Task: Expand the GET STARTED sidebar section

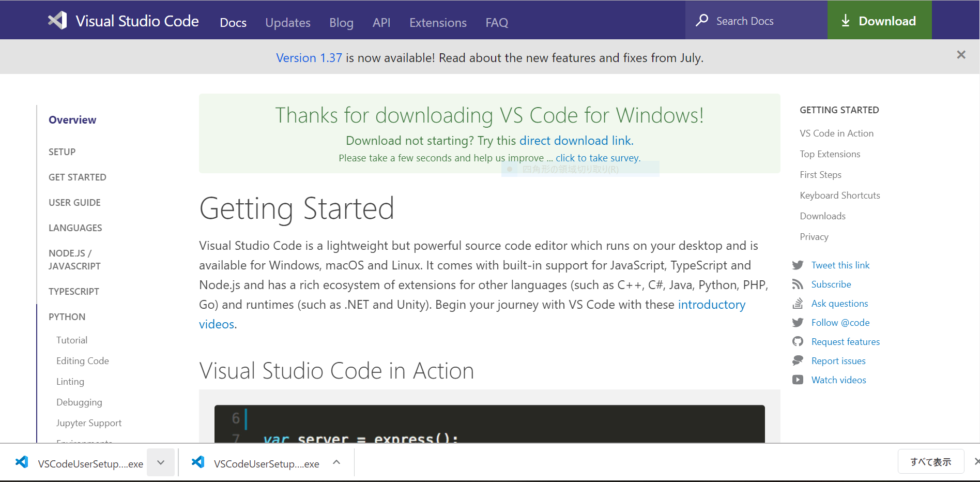Action: (x=78, y=177)
